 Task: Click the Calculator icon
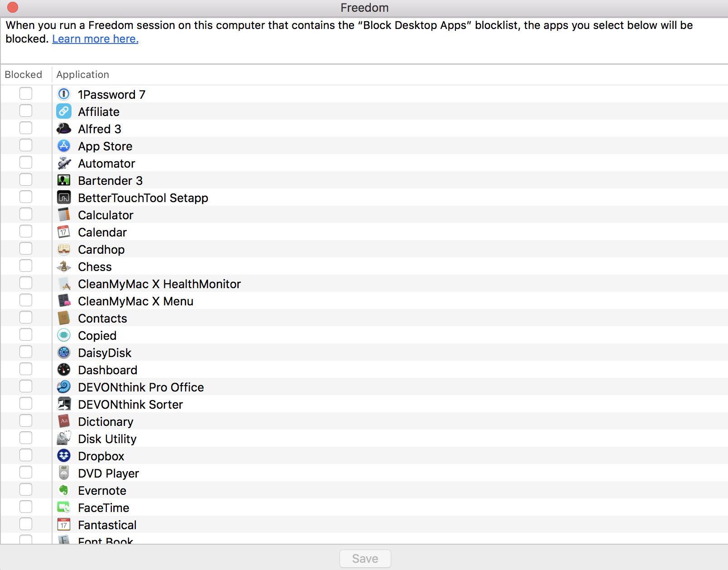point(64,214)
